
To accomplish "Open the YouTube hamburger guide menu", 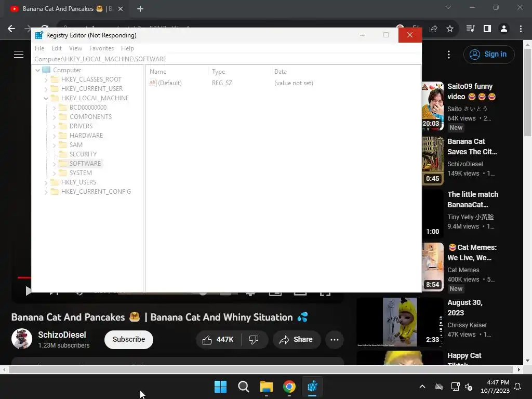I will coord(19,54).
